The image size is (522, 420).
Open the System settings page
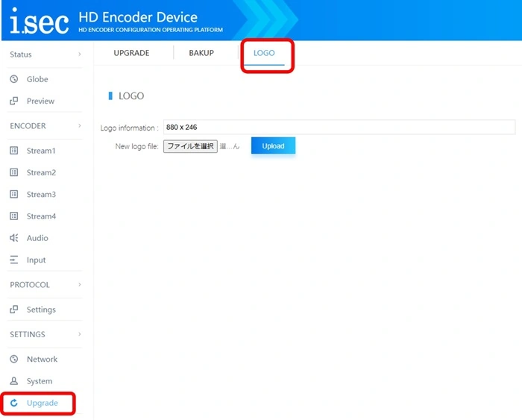40,381
